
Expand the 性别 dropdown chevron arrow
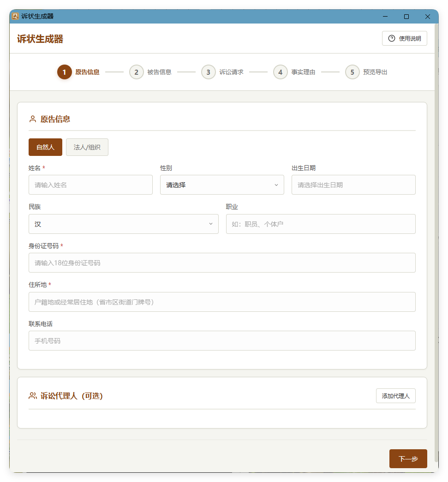pyautogui.click(x=275, y=184)
